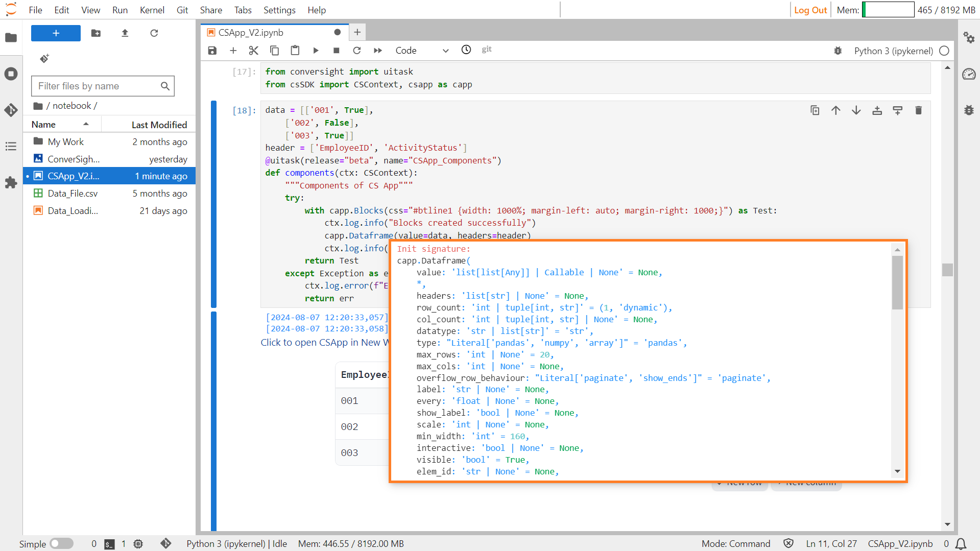This screenshot has width=980, height=551.
Task: Click the notebook breadcrumb folder icon
Action: [38, 106]
